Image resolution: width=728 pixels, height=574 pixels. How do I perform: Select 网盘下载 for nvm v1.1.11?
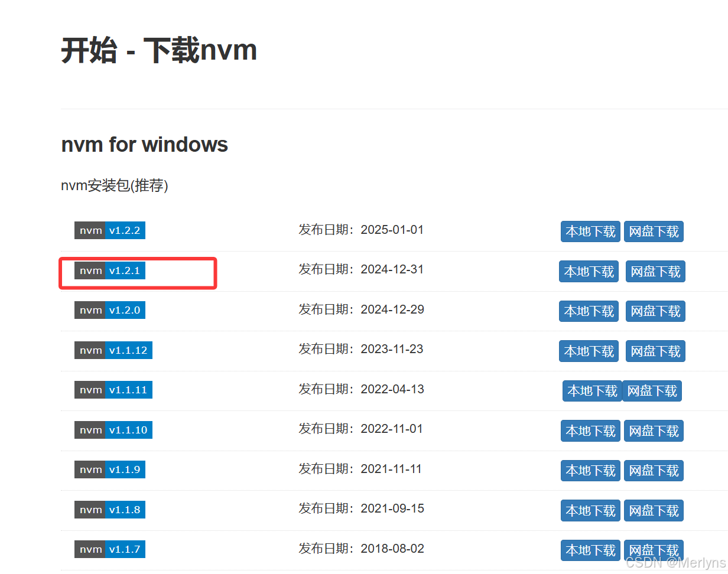pos(652,391)
